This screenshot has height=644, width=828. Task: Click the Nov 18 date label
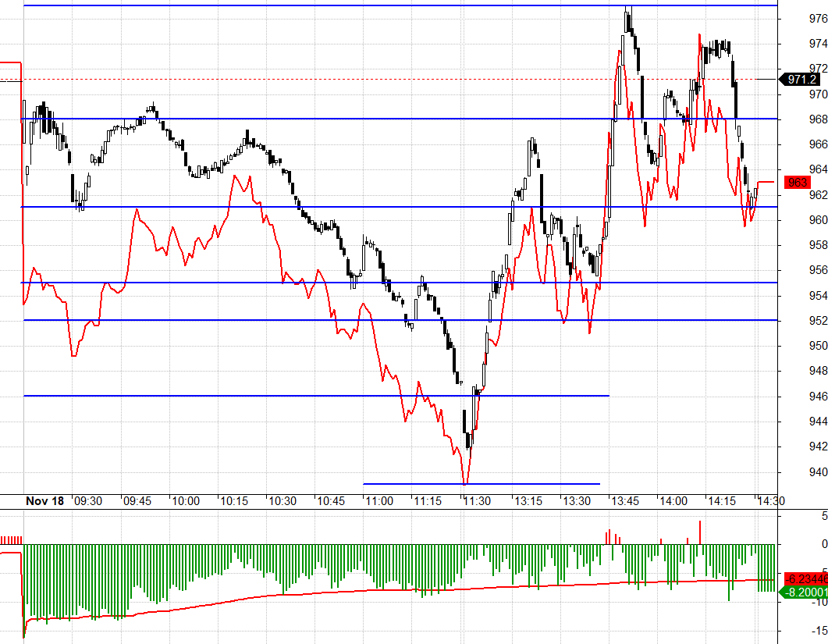pos(44,501)
